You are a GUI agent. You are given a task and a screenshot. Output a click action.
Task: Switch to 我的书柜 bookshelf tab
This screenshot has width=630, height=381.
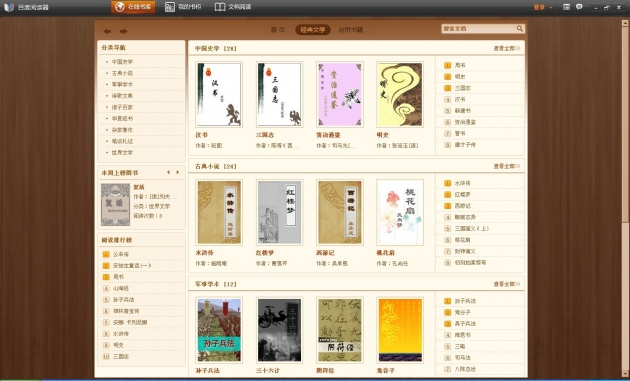click(x=183, y=7)
